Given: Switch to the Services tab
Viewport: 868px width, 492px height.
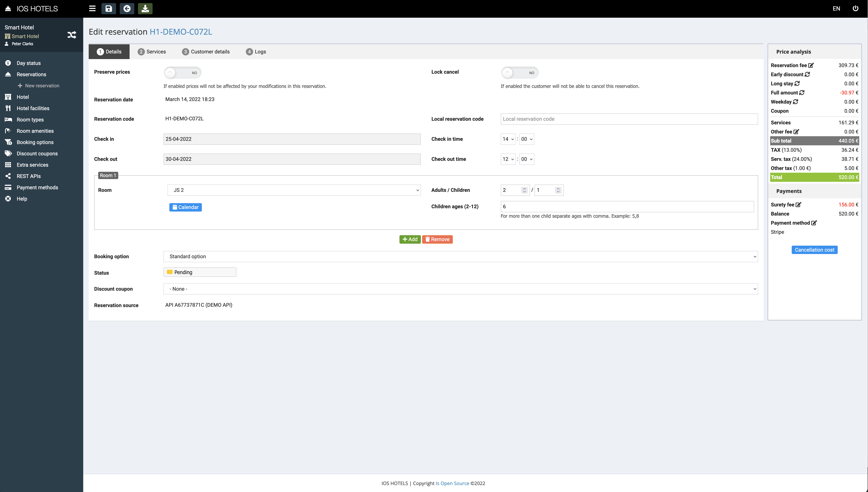Looking at the screenshot, I should [151, 52].
